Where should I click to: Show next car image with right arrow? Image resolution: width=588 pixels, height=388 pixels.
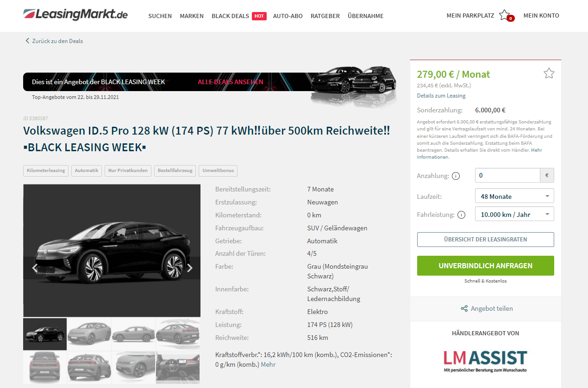189,268
